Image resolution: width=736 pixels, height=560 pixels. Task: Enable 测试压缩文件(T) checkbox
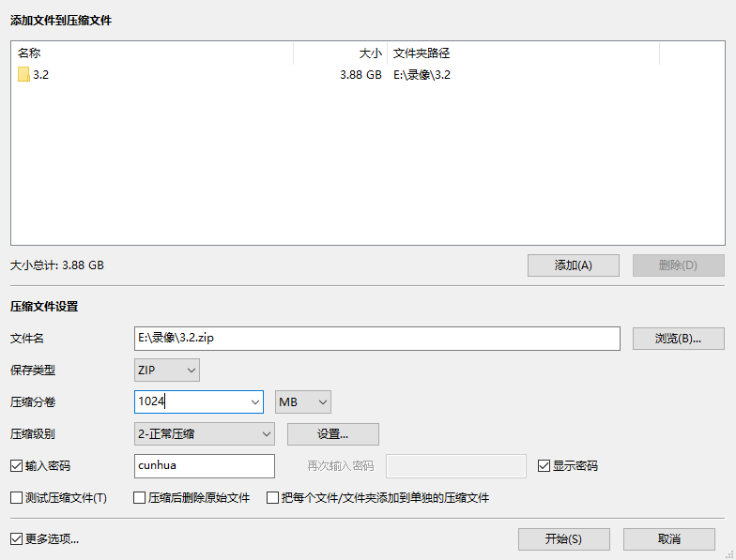pos(16,498)
